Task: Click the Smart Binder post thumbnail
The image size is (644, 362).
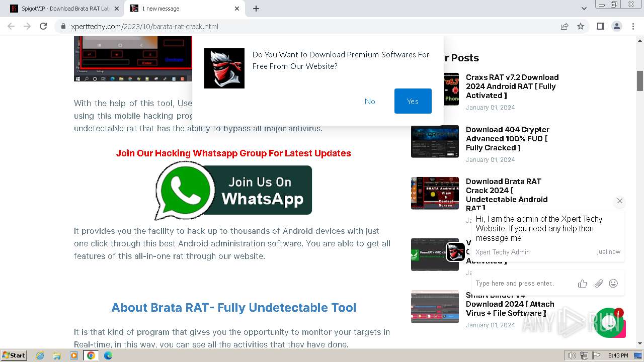Action: [435, 307]
